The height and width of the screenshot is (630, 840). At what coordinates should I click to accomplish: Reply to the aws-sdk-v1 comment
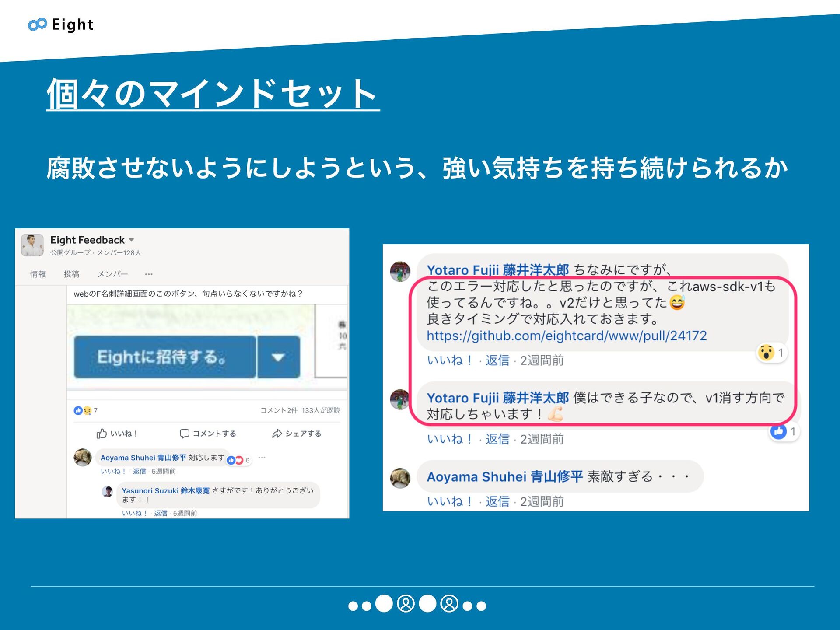tap(497, 360)
